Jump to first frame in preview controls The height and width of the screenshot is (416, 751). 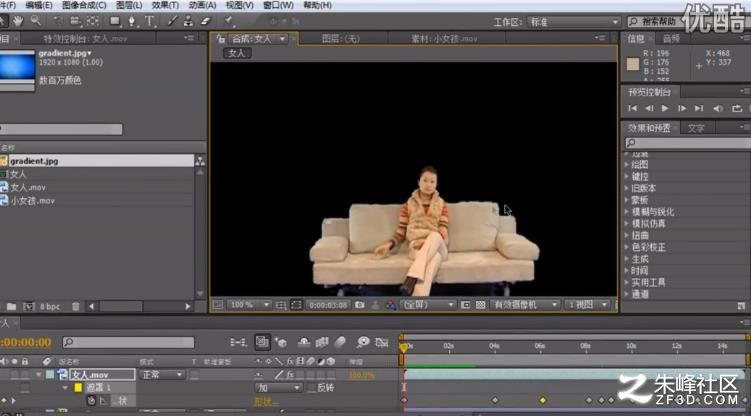click(632, 109)
